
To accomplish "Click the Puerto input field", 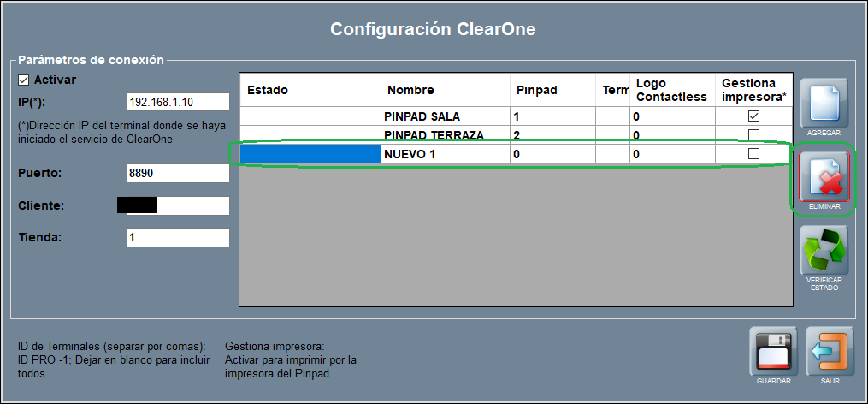I will pyautogui.click(x=178, y=173).
